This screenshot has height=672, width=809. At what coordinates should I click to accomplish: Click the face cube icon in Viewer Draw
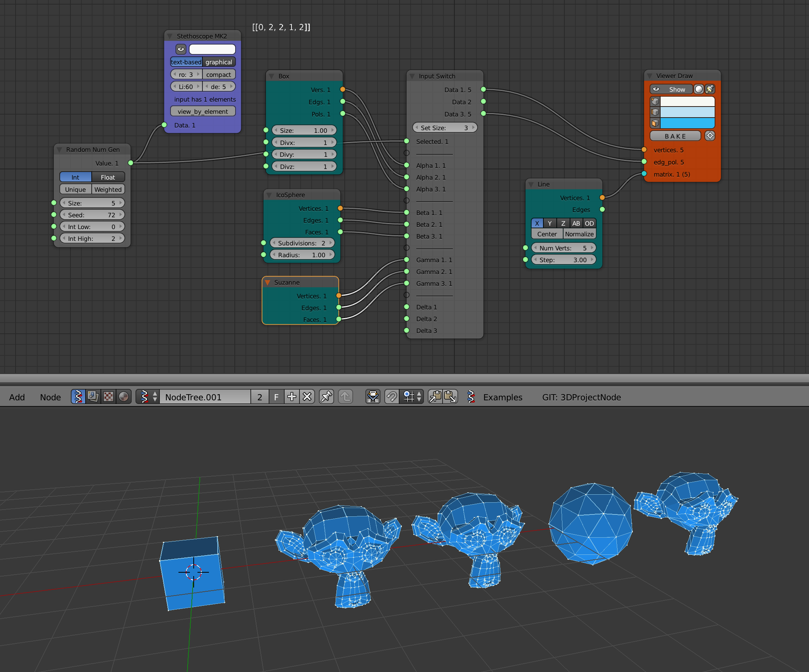click(655, 123)
